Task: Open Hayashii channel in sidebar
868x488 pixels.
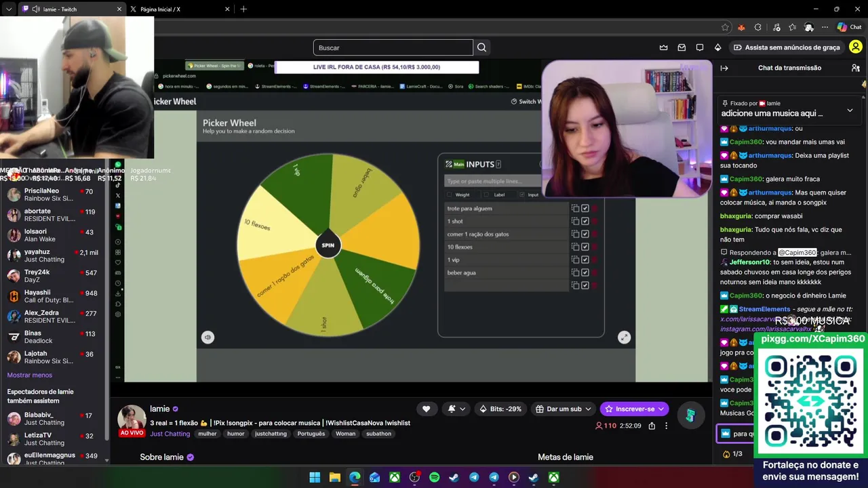Action: 53,296
